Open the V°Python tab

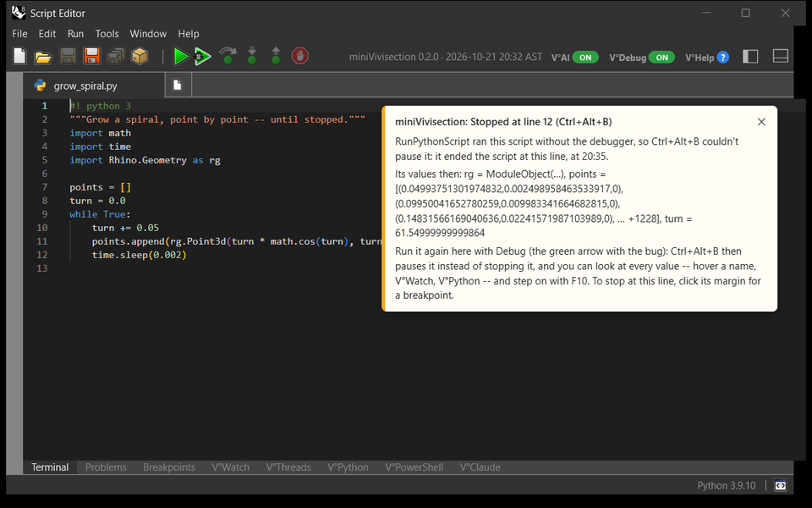tap(348, 467)
